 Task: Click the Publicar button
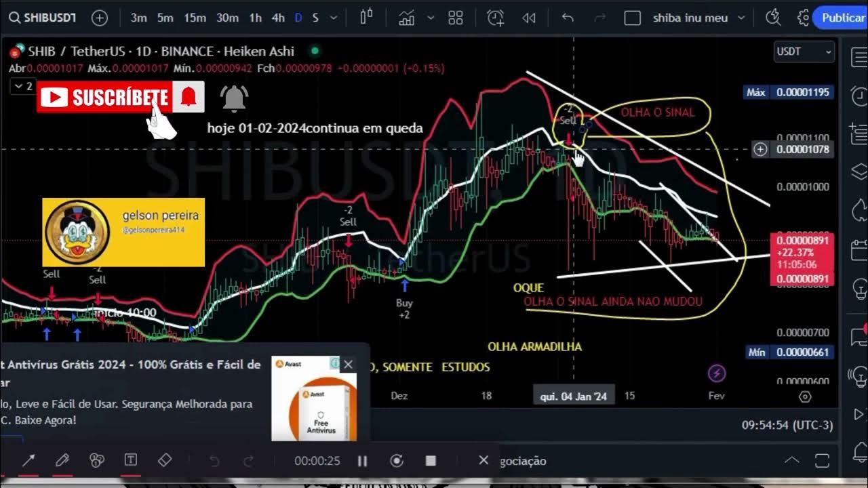(841, 18)
